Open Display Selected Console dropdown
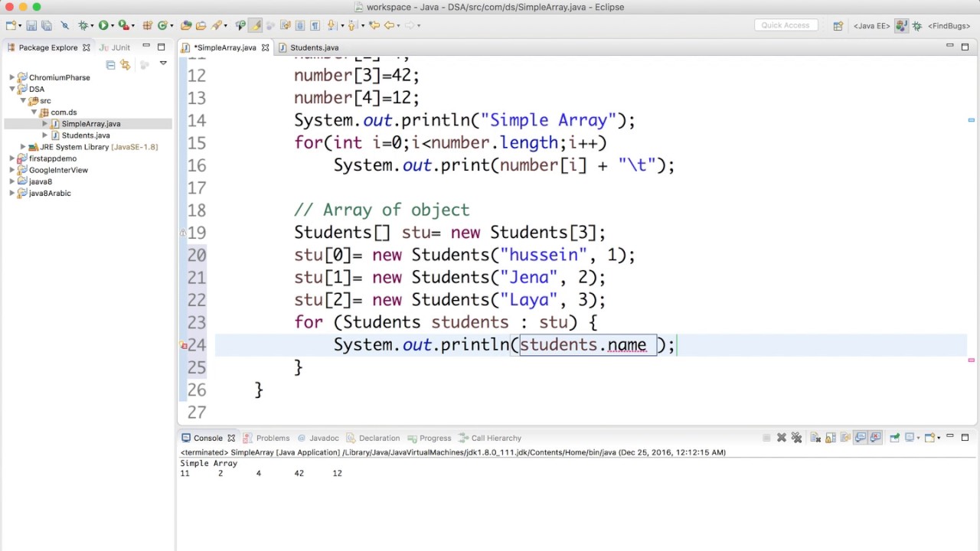The width and height of the screenshot is (980, 551). pyautogui.click(x=918, y=438)
